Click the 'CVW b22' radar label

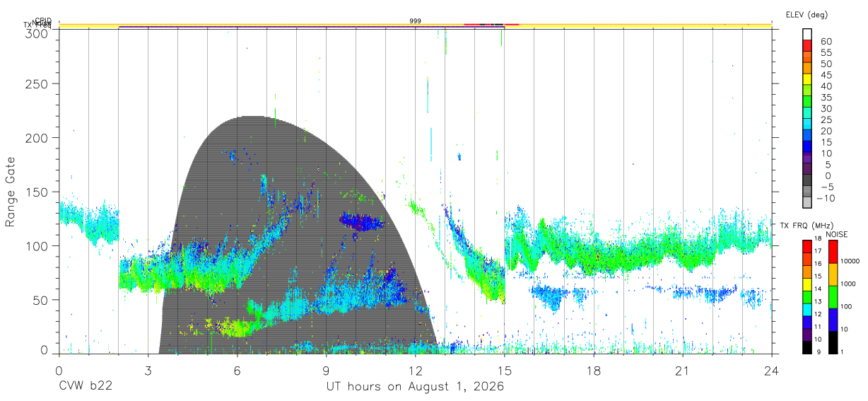(86, 387)
